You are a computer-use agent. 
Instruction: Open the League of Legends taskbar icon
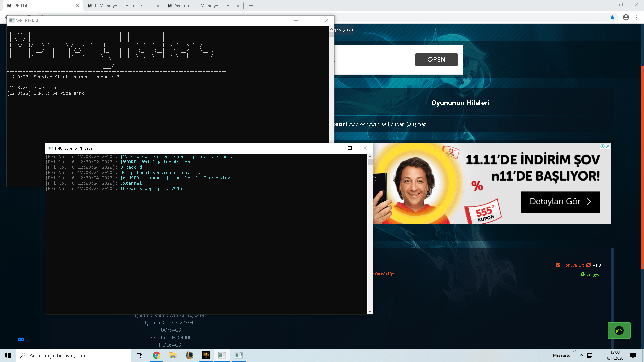tap(189, 355)
